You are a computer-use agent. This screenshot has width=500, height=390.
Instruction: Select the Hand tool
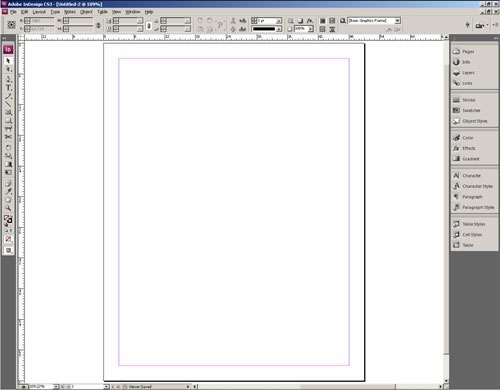point(8,200)
